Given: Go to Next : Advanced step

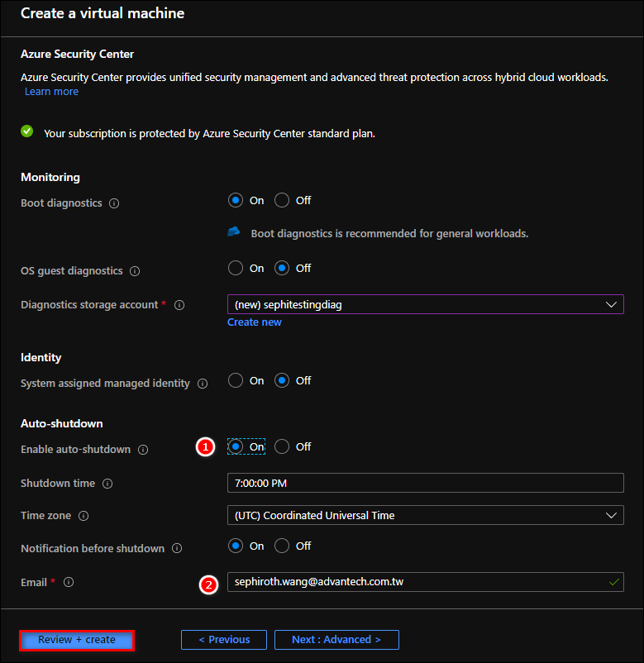Looking at the screenshot, I should (x=336, y=639).
